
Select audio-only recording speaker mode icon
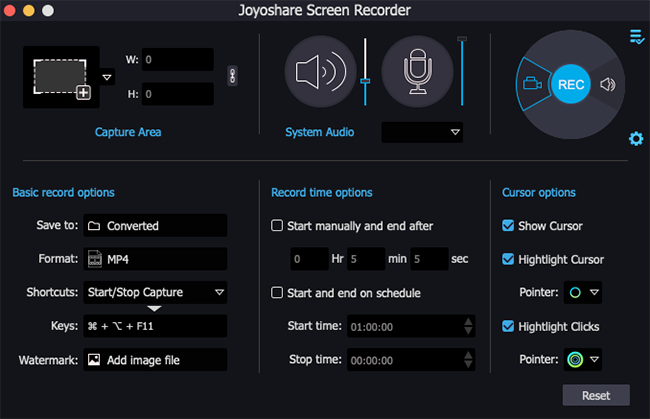click(608, 85)
